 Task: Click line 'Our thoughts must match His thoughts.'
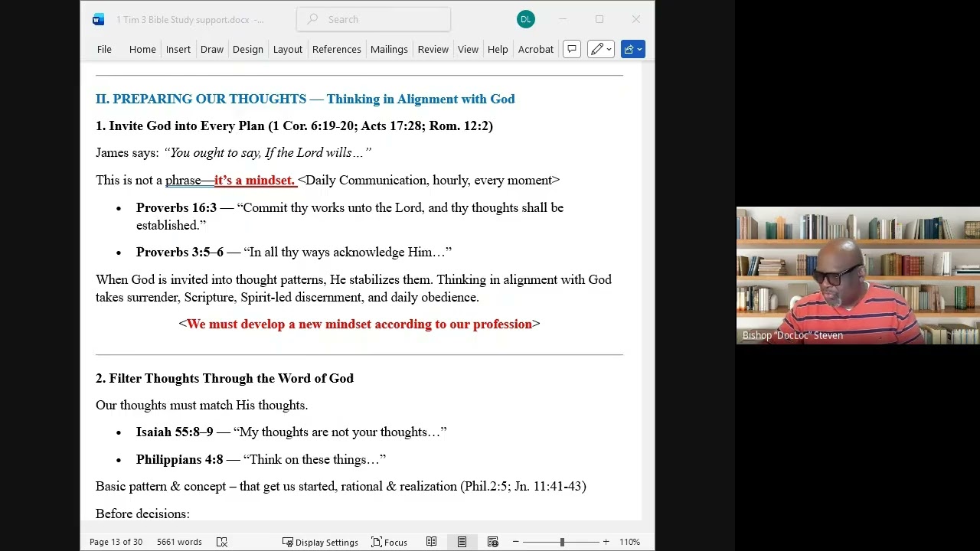(x=201, y=405)
